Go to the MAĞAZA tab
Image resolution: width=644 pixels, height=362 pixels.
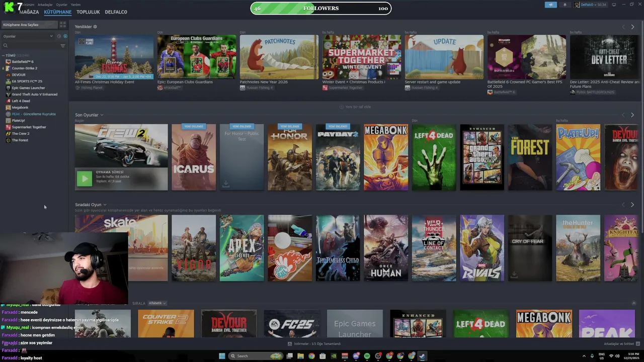coord(29,12)
